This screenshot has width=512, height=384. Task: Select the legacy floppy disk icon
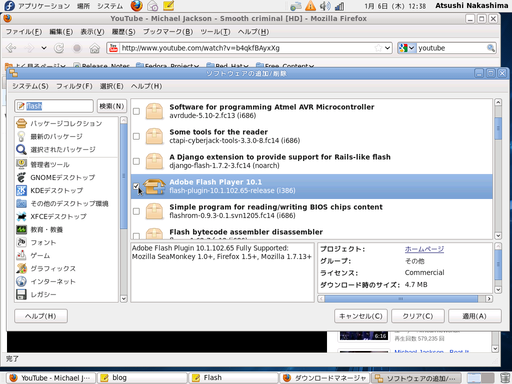pyautogui.click(x=21, y=294)
